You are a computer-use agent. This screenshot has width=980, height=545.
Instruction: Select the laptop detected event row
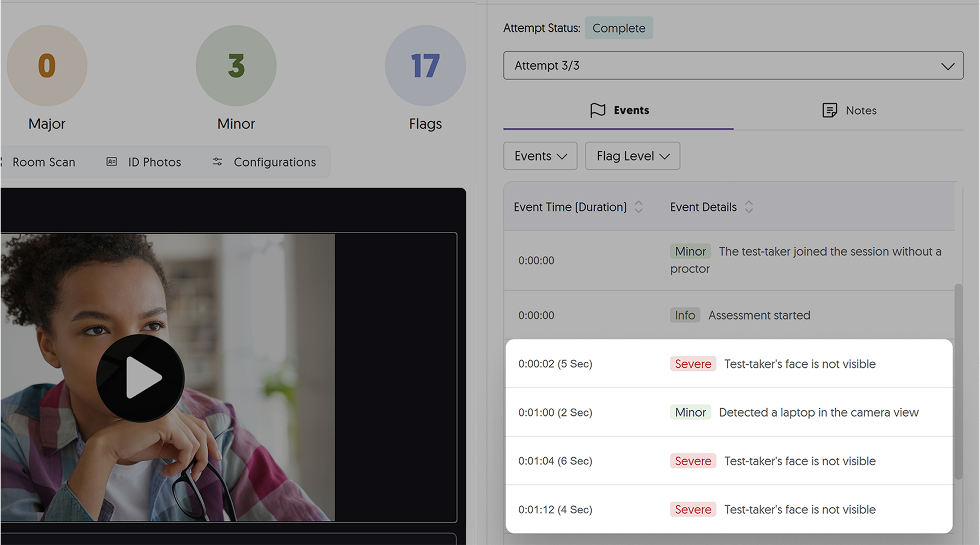(x=729, y=412)
